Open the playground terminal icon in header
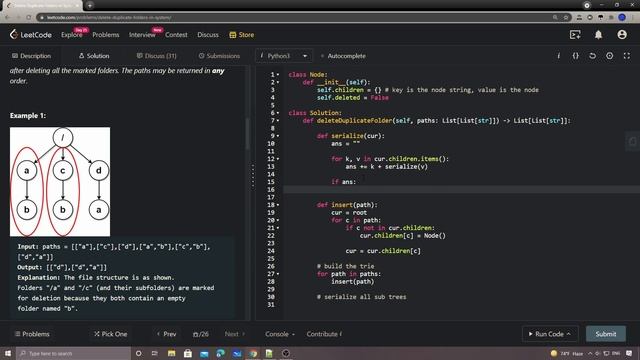 (575, 35)
